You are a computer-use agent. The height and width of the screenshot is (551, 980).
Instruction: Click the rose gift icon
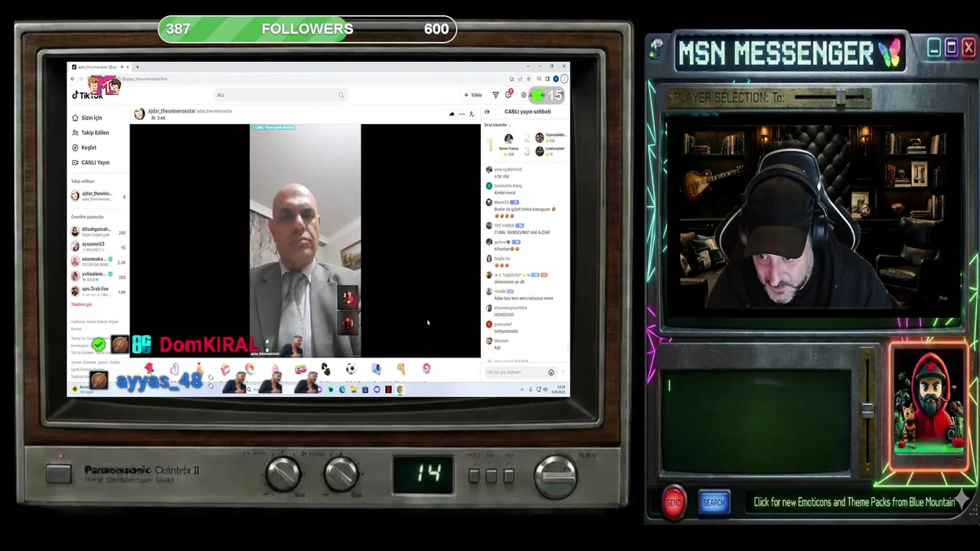149,369
